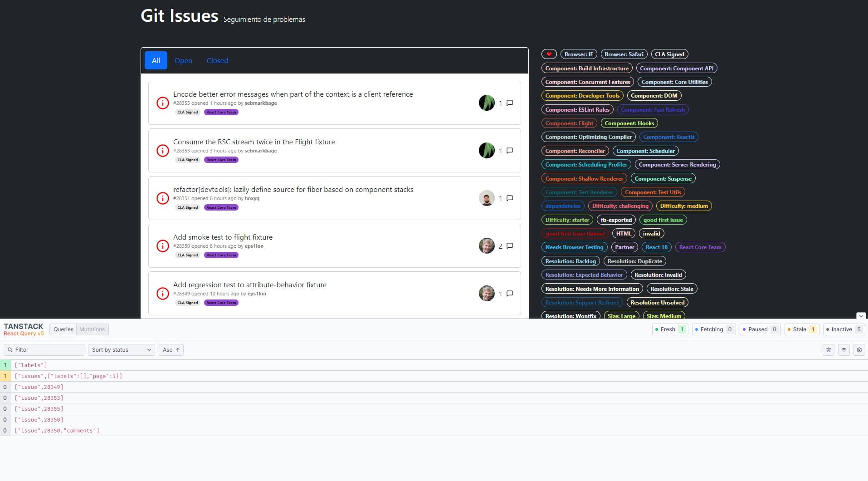The height and width of the screenshot is (481, 868).
Task: Open the refactor[devtools] lazily define source issue
Action: coord(293,190)
